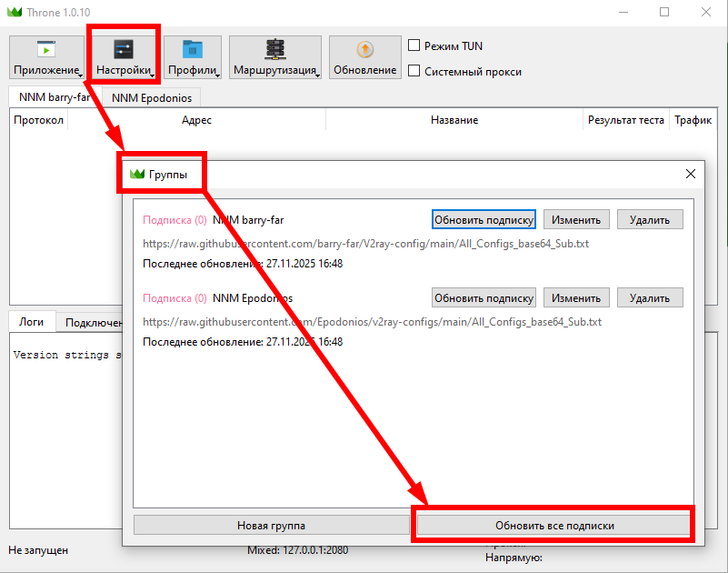Click the Не запущен status text
Image resolution: width=728 pixels, height=573 pixels.
pyautogui.click(x=38, y=549)
